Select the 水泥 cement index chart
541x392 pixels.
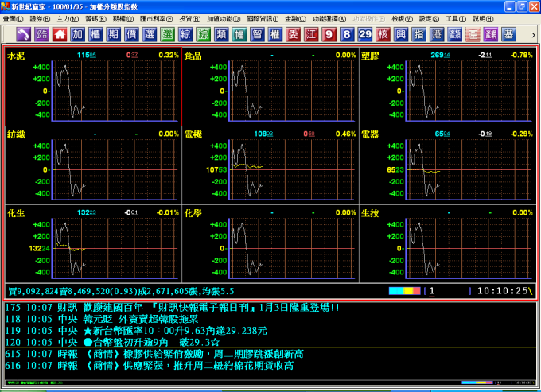(x=93, y=87)
